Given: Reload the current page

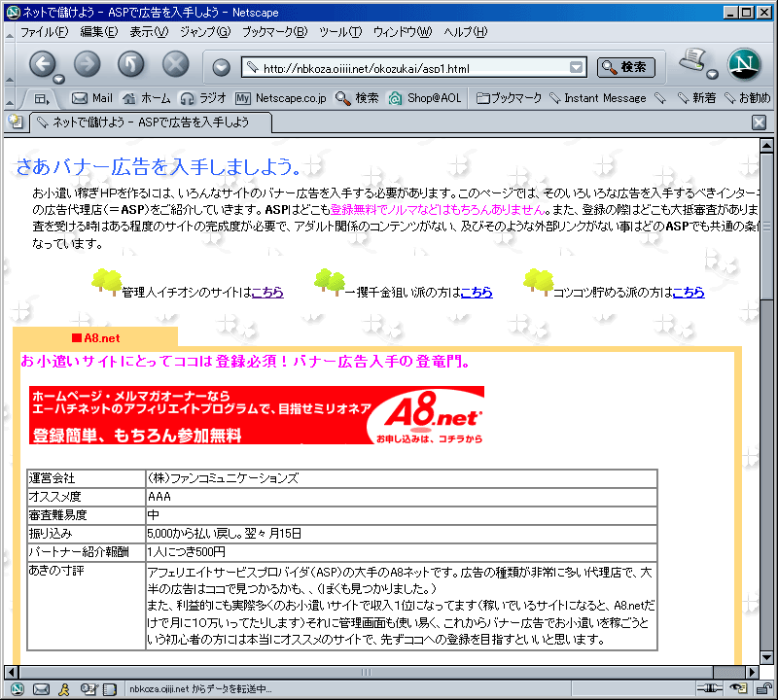Looking at the screenshot, I should (131, 64).
